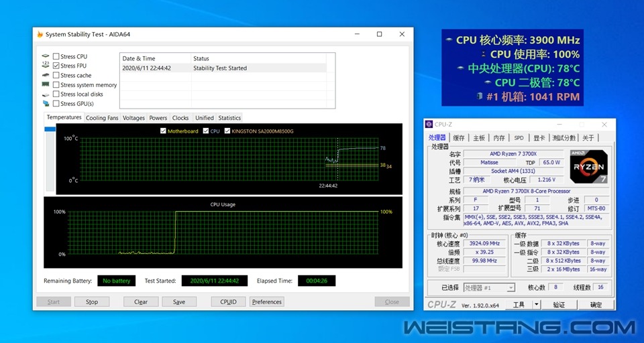Open the Preferences dialog button
Screen dimensions: 644x343
[267, 301]
